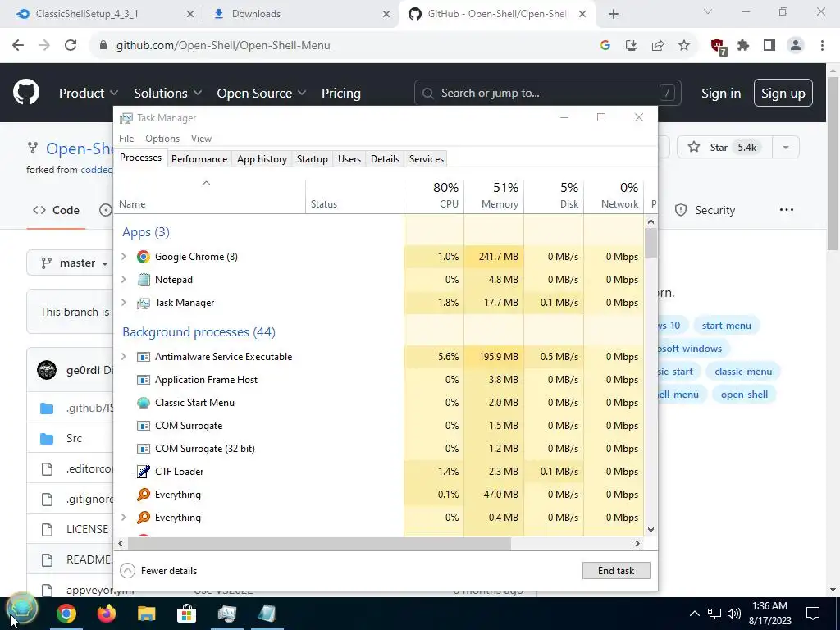840x630 pixels.
Task: Switch to the Startup tab
Action: [313, 159]
